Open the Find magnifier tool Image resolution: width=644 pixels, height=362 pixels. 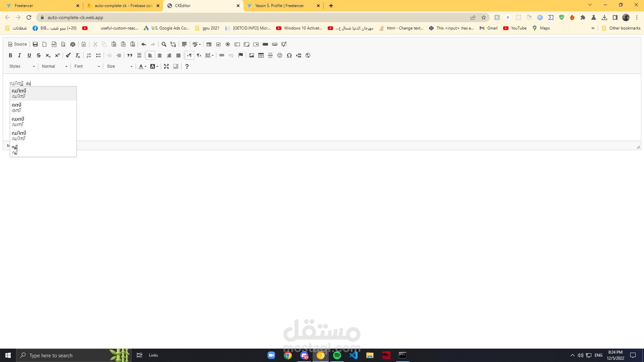(x=164, y=44)
